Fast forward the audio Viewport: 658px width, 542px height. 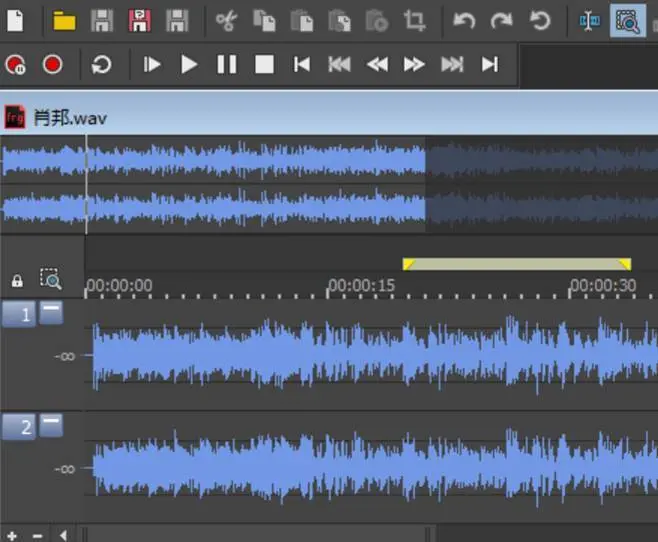tap(414, 65)
